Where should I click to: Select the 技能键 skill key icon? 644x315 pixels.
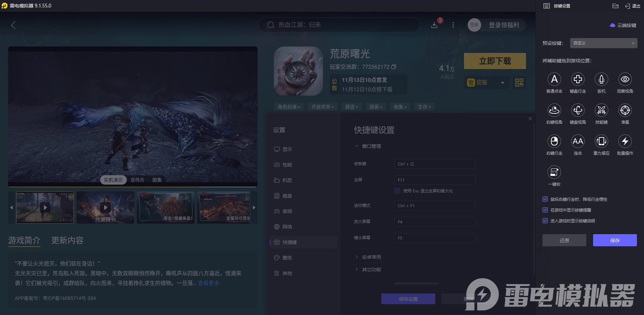[x=601, y=111]
